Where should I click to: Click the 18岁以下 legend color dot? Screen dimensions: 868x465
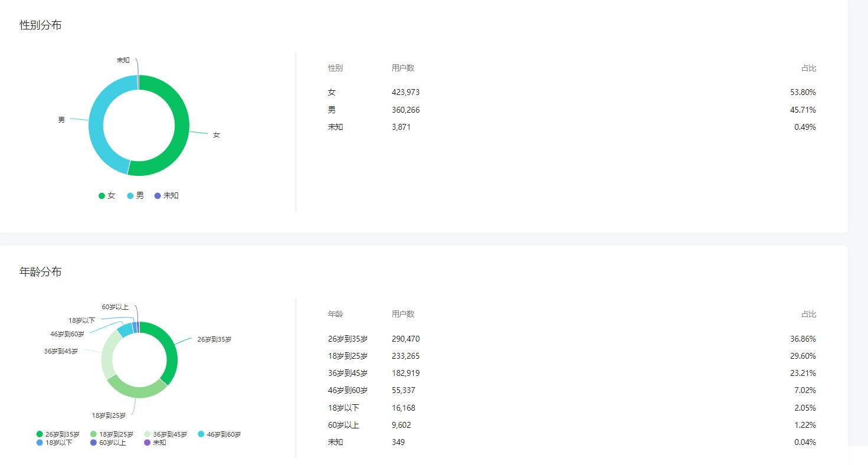point(40,443)
